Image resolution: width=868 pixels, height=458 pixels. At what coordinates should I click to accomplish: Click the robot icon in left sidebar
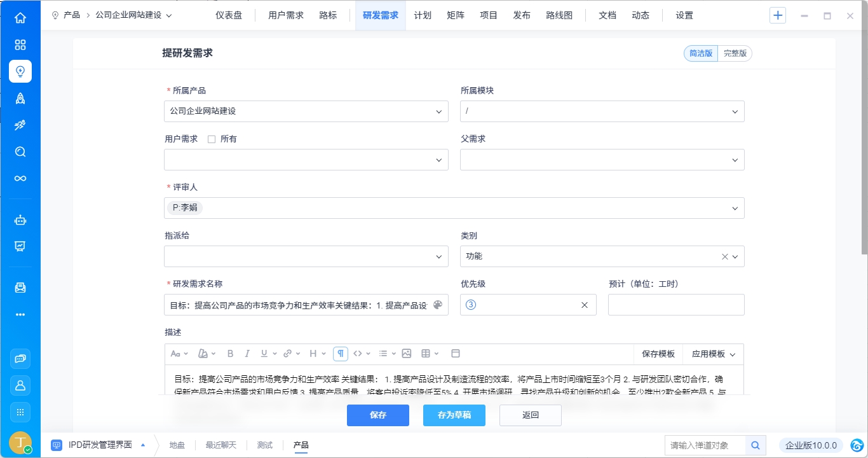click(x=20, y=221)
